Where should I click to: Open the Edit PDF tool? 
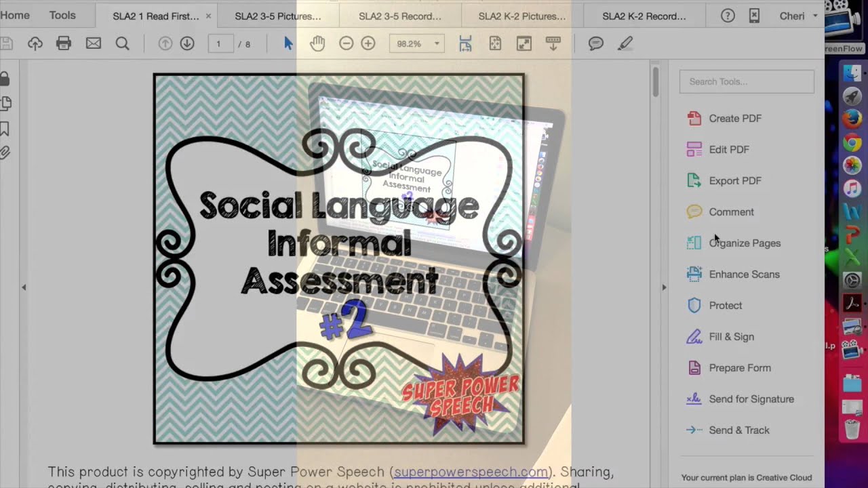(x=718, y=149)
